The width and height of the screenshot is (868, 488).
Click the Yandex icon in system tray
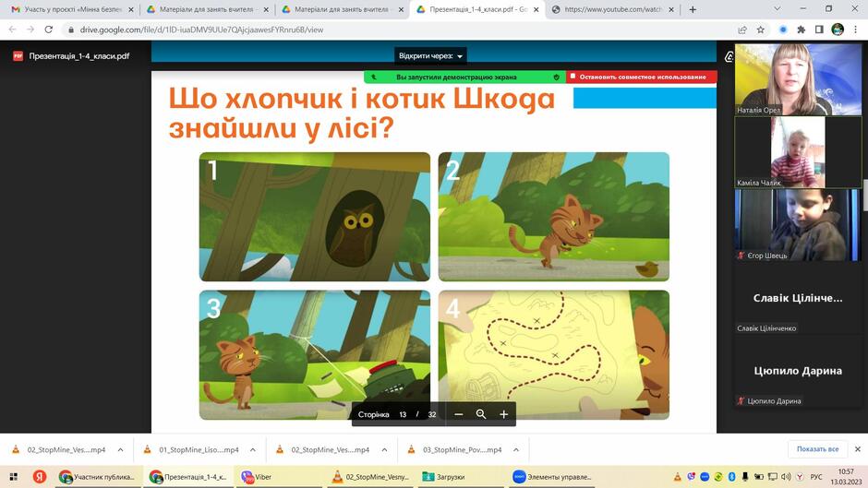800,476
